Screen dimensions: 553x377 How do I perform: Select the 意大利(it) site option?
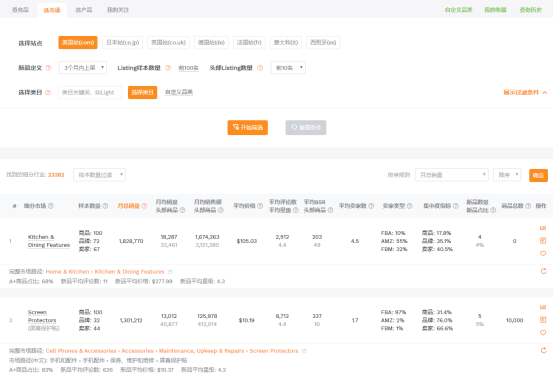point(286,43)
